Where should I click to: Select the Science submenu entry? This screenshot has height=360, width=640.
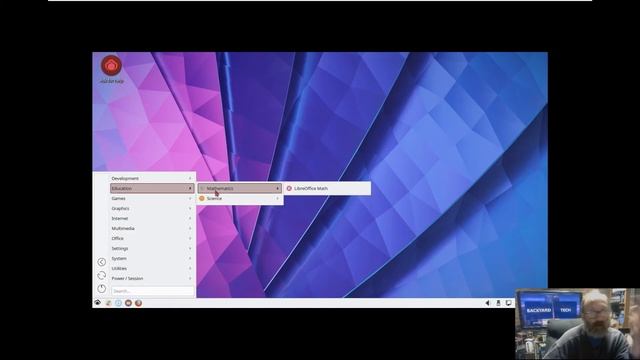(240, 198)
